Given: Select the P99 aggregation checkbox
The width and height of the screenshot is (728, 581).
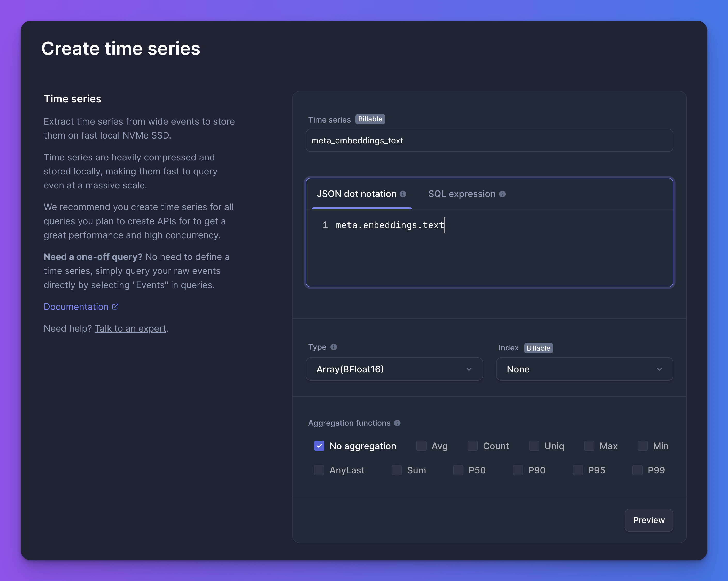Looking at the screenshot, I should click(637, 470).
